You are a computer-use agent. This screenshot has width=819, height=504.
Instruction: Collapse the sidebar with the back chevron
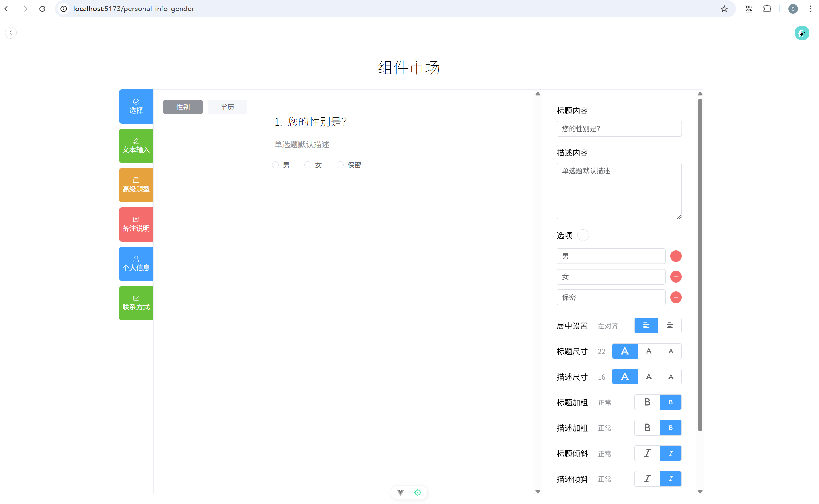tap(11, 33)
